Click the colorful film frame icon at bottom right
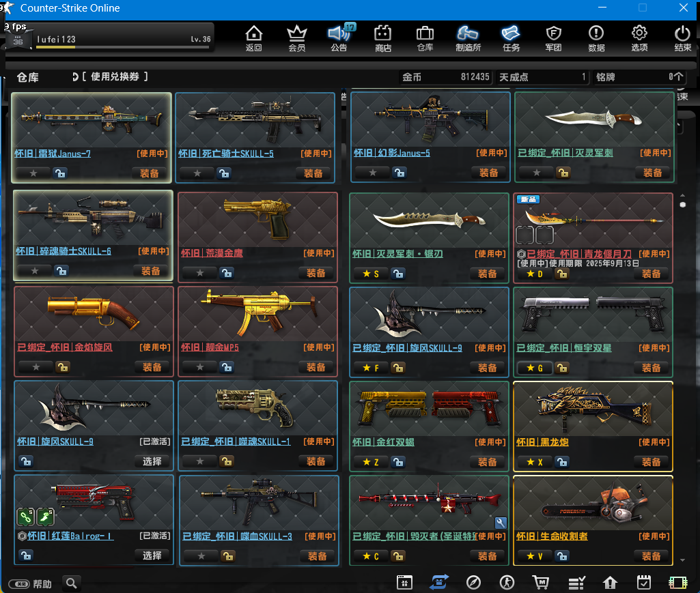The height and width of the screenshot is (593, 700). (678, 582)
